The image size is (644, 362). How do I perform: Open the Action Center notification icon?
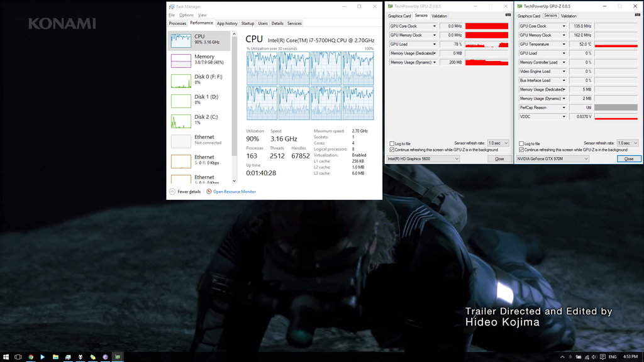click(602, 357)
